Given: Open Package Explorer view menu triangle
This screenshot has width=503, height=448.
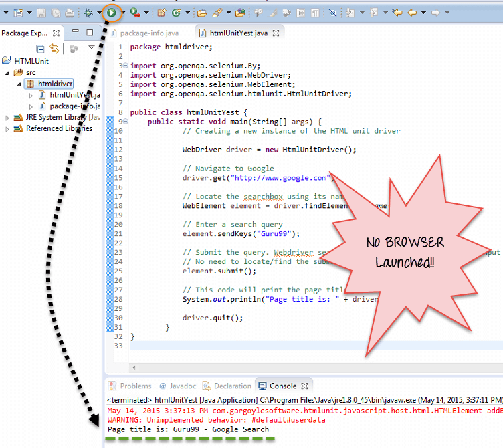Looking at the screenshot, I should point(92,48).
